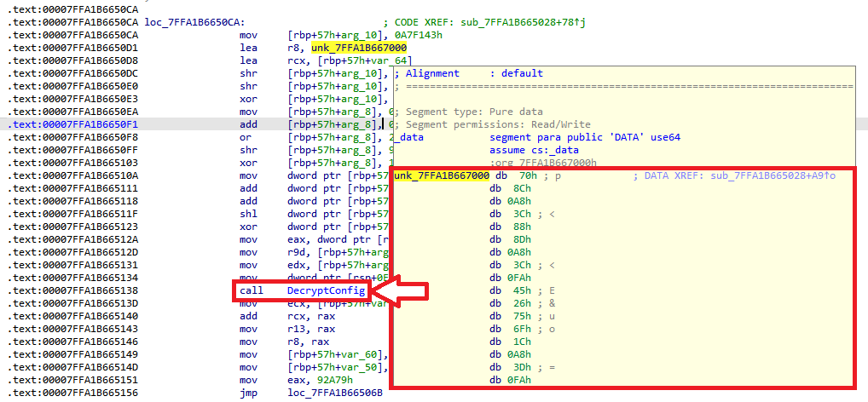
Task: Click address .text:00007FFA1B665131
Action: click(x=73, y=266)
